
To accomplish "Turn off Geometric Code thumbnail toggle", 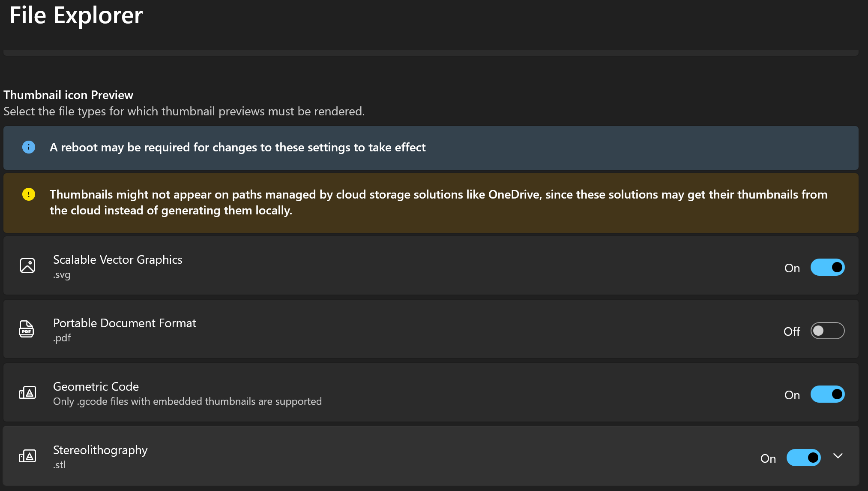I will click(827, 395).
